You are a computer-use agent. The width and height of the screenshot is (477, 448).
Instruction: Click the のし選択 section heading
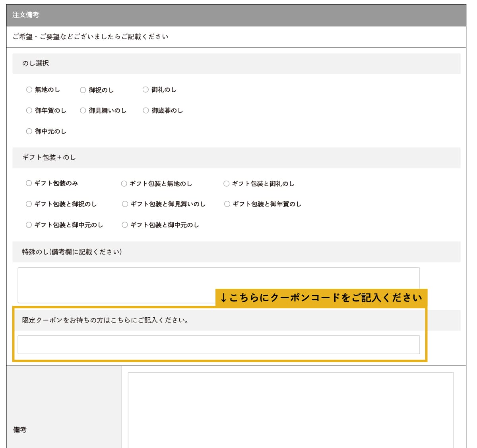coord(236,64)
